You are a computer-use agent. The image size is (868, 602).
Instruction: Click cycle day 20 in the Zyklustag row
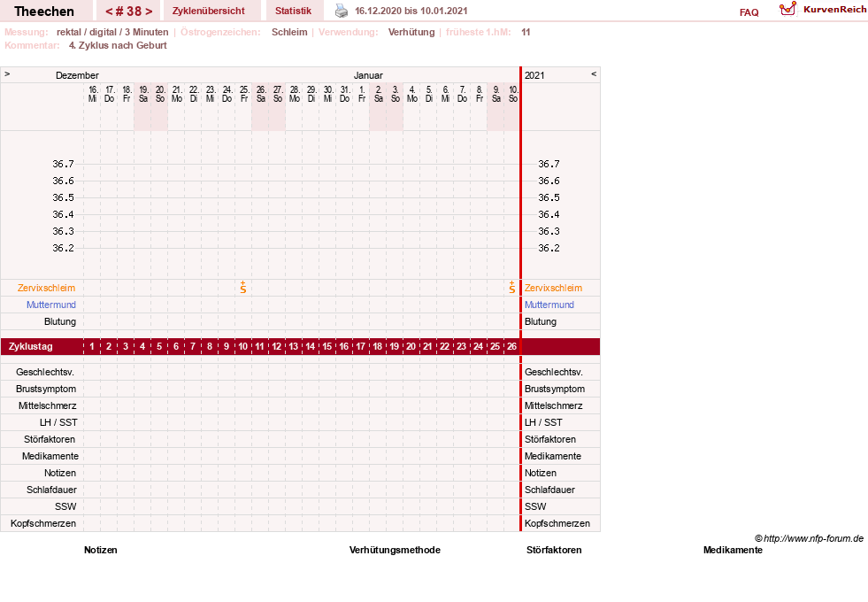coord(411,347)
